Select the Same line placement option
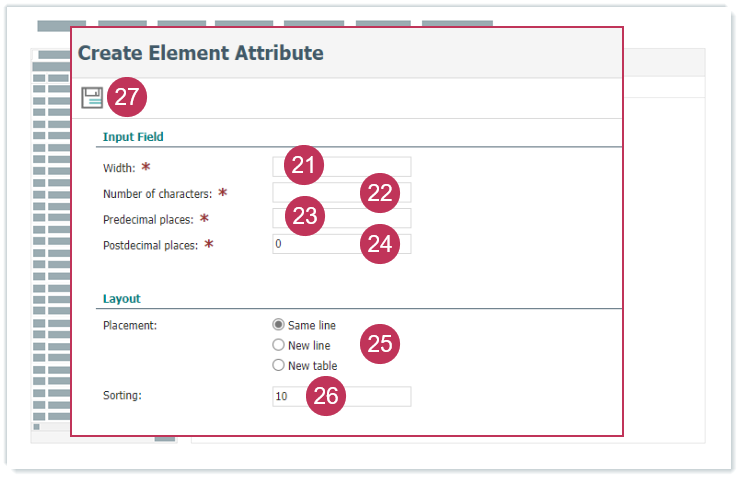The height and width of the screenshot is (479, 741). tap(279, 325)
